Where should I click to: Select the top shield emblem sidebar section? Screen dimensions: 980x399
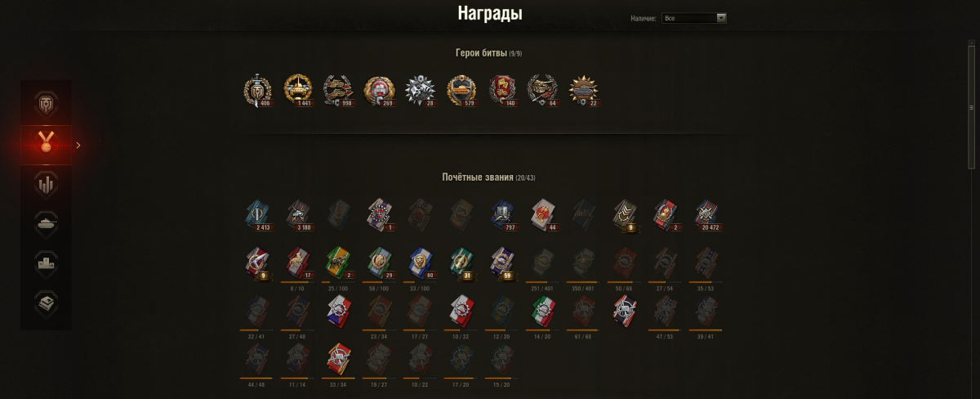(46, 104)
